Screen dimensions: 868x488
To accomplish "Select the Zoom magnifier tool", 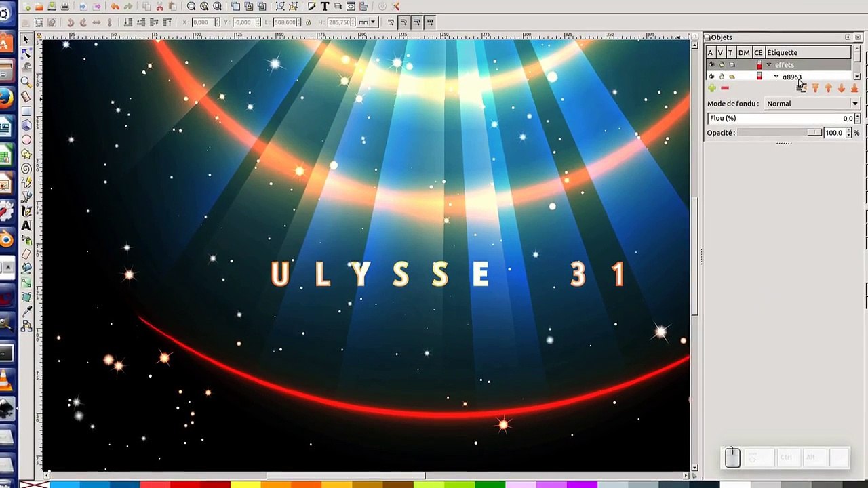I will pos(26,82).
